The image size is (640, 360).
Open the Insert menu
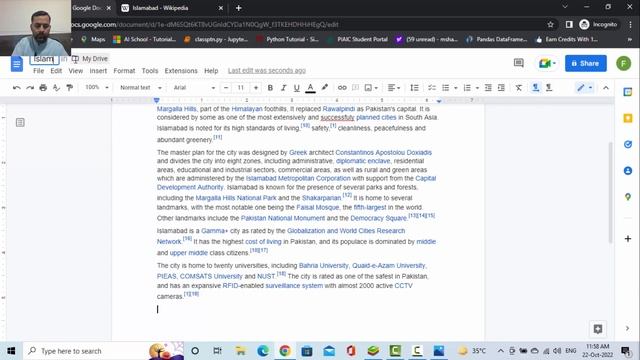pos(98,71)
